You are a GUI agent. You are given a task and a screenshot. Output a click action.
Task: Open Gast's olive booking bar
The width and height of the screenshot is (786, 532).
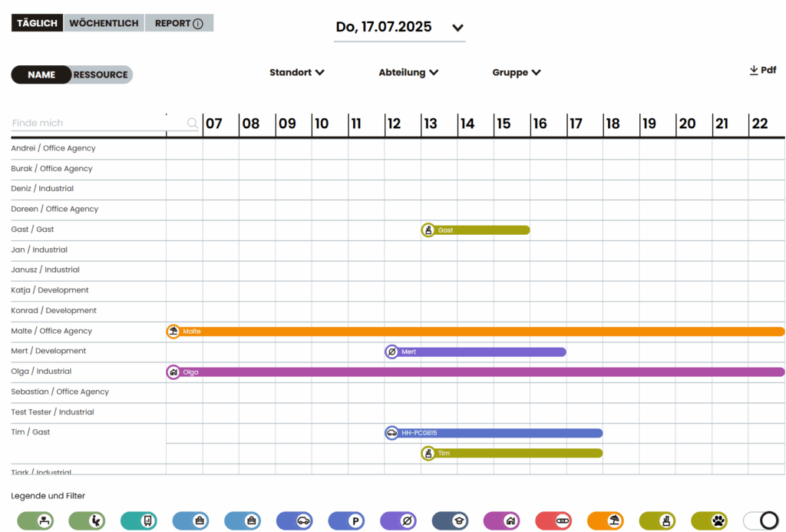click(476, 230)
